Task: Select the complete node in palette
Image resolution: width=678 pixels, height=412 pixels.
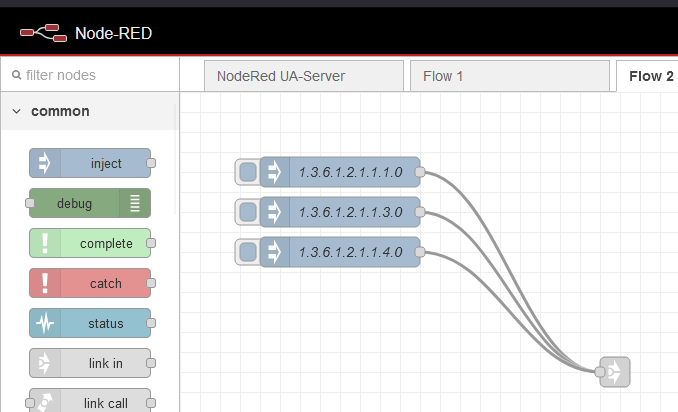Action: coord(90,243)
